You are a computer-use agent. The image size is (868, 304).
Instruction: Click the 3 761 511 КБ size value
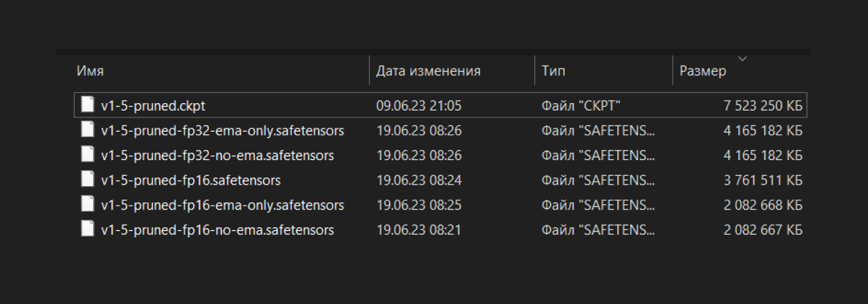[x=763, y=180]
